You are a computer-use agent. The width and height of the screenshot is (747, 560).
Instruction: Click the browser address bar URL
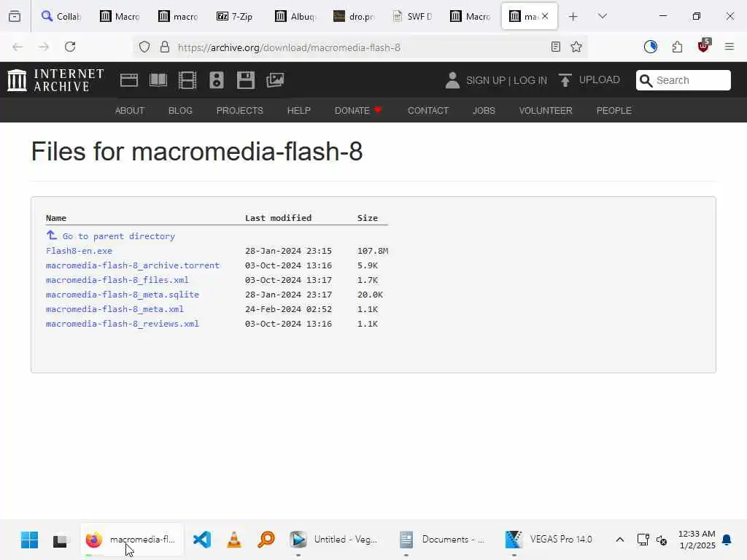[x=289, y=47]
